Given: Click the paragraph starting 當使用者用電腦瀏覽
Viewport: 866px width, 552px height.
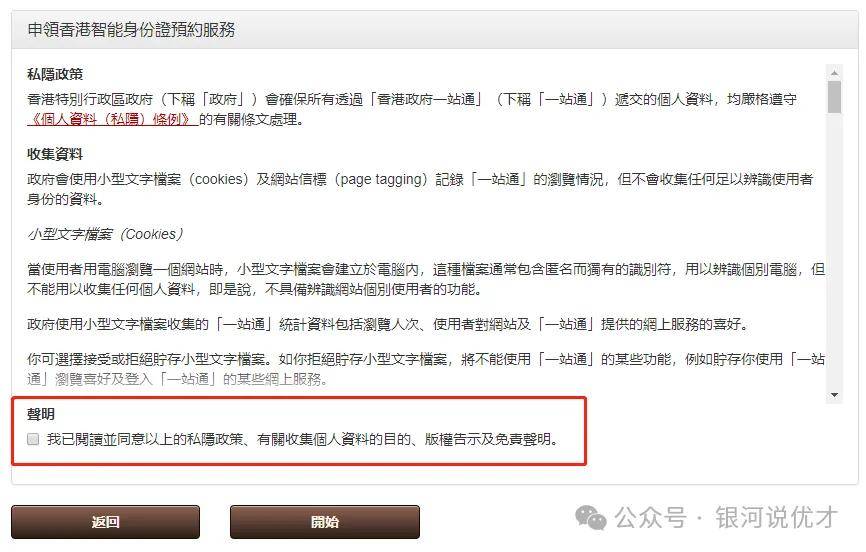Looking at the screenshot, I should 426,279.
